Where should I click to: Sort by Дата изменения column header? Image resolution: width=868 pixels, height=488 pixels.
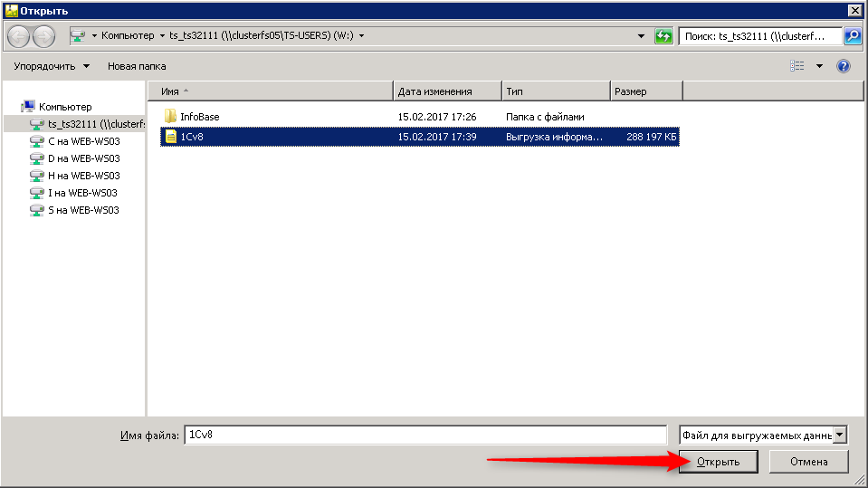(447, 91)
